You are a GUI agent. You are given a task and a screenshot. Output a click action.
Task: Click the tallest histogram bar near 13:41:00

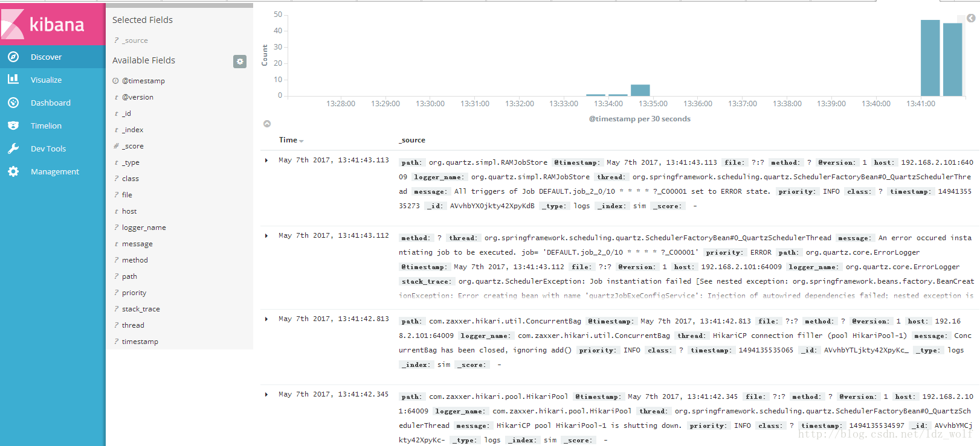(930, 58)
